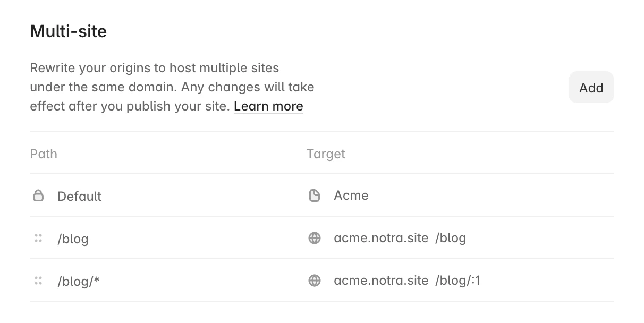Click the target ending with /blog/:1
Image resolution: width=644 pixels, height=323 pixels.
[x=407, y=280]
